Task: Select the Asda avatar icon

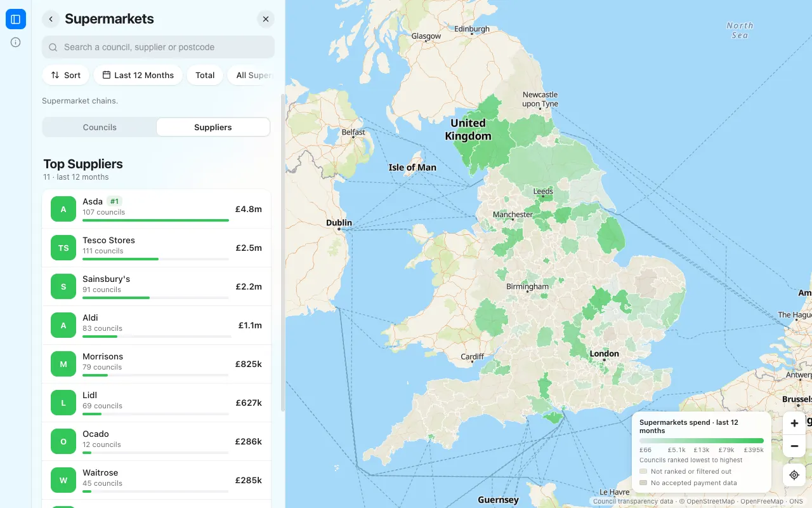Action: click(x=63, y=209)
